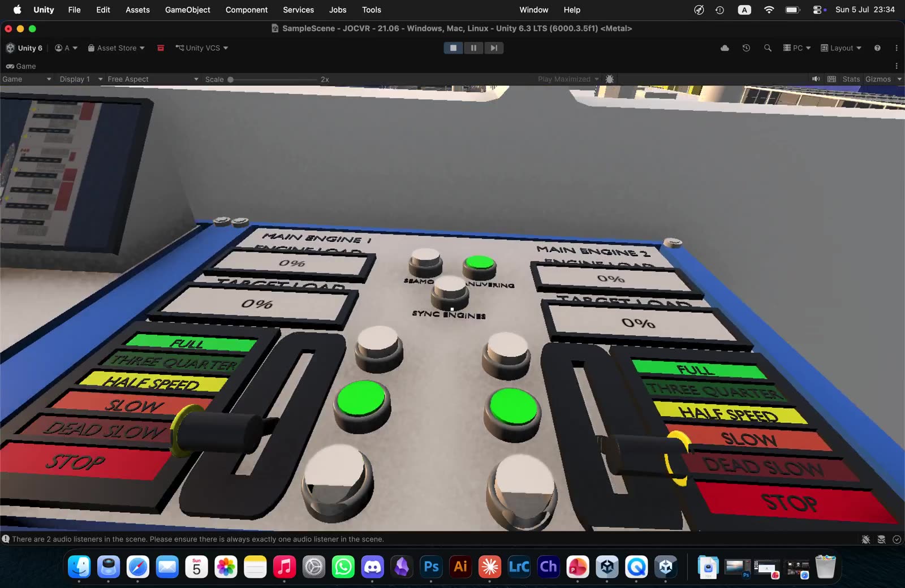Toggle mute audio in Game view
This screenshot has height=588, width=905.
point(816,79)
